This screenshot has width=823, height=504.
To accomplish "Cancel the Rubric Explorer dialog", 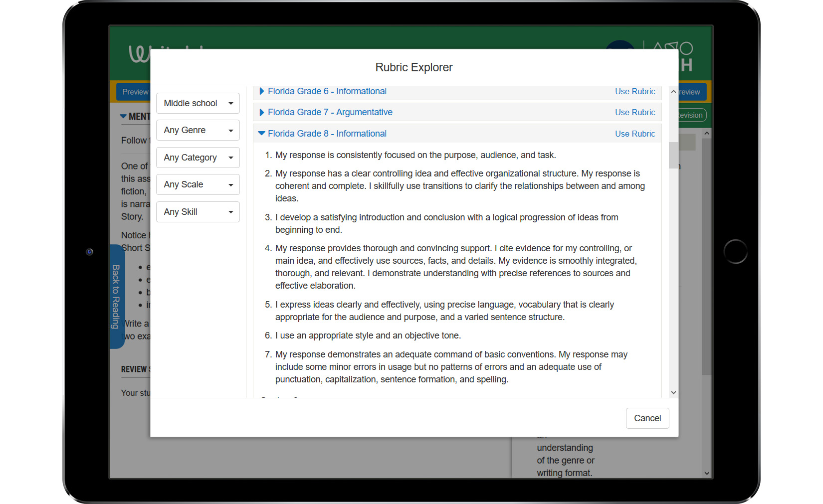I will point(647,418).
